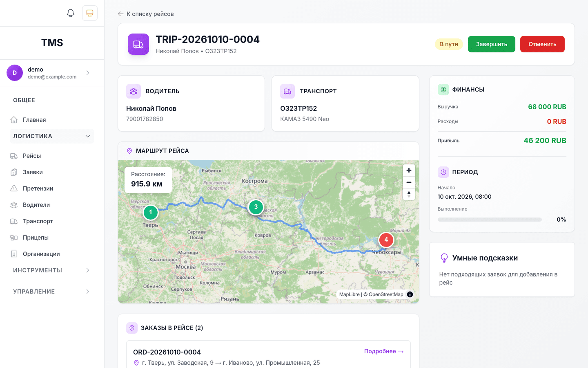Select route waypoint marker 3 on map
Image resolution: width=588 pixels, height=368 pixels.
(x=256, y=207)
